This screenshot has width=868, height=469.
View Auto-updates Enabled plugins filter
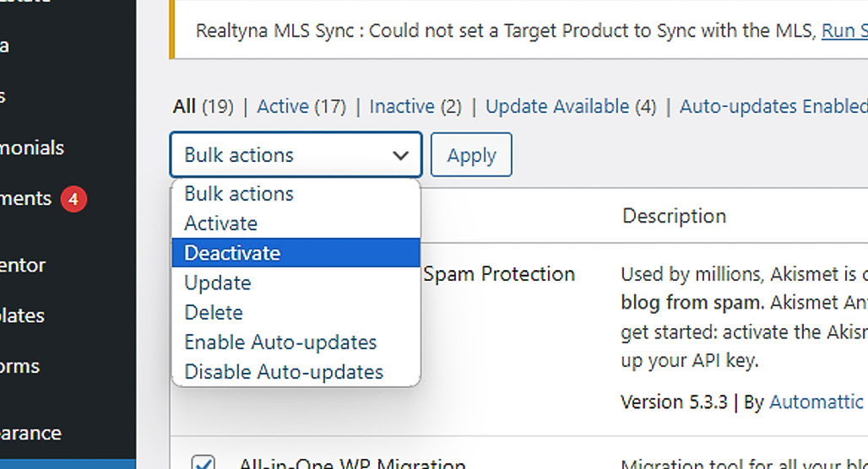773,106
